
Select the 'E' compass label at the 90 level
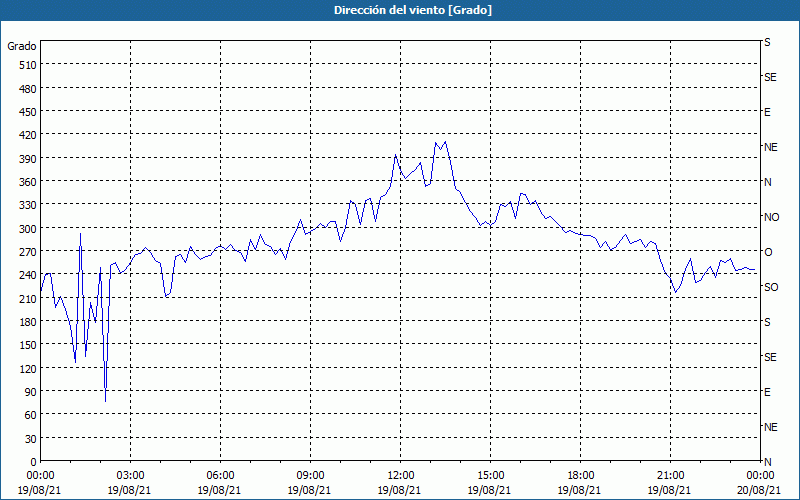(x=767, y=392)
